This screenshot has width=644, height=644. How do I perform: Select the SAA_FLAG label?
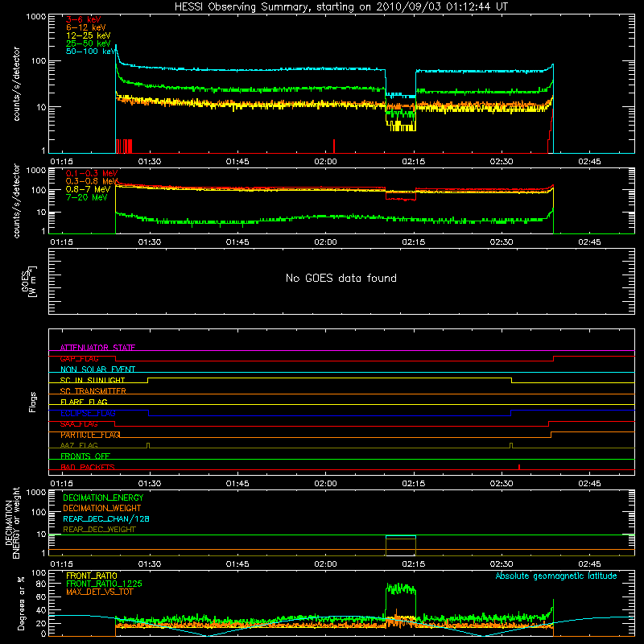(79, 424)
